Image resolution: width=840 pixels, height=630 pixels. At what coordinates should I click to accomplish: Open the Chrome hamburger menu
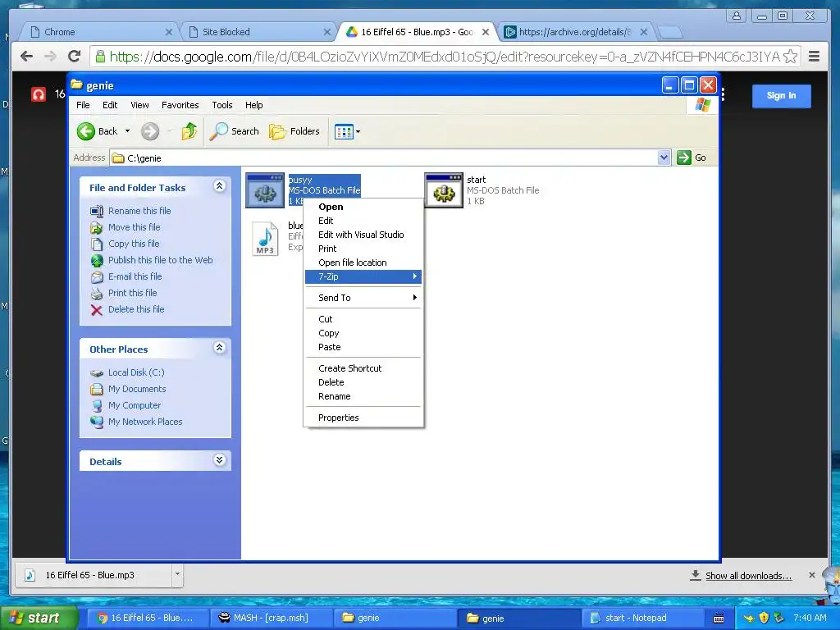point(814,56)
